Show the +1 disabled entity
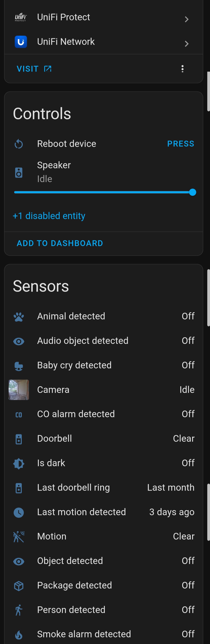The height and width of the screenshot is (644, 210). pos(49,216)
